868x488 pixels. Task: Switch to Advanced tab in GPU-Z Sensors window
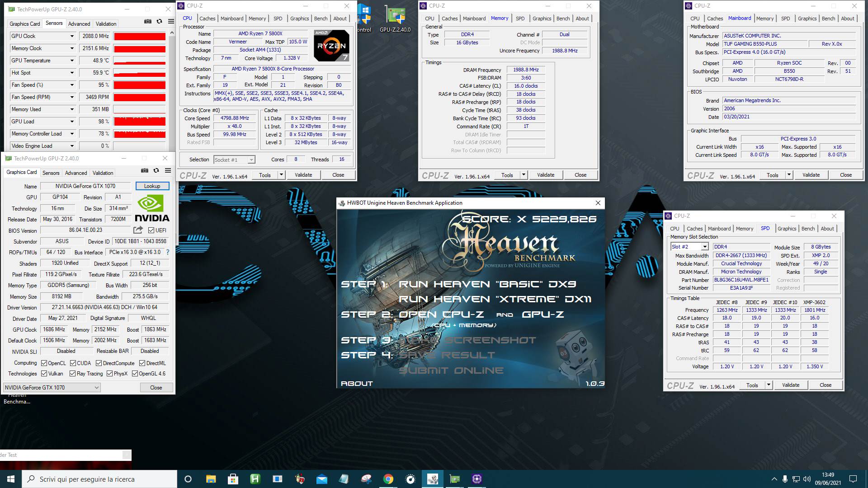click(79, 24)
